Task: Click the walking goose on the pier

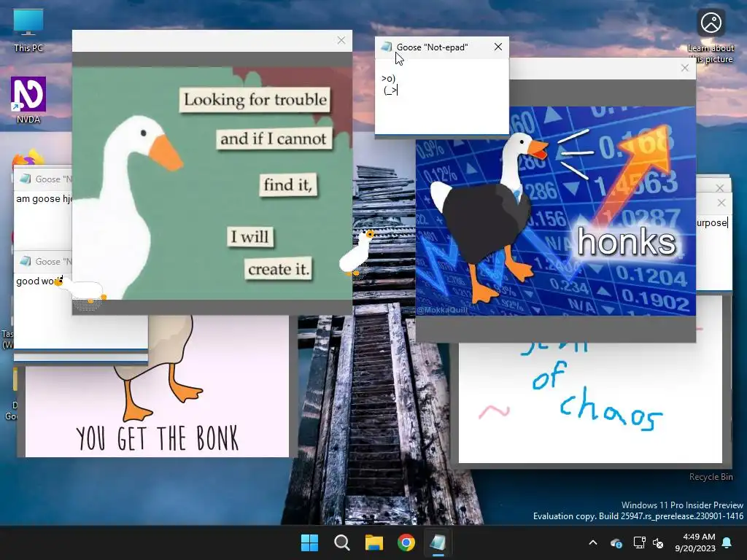Action: click(357, 252)
